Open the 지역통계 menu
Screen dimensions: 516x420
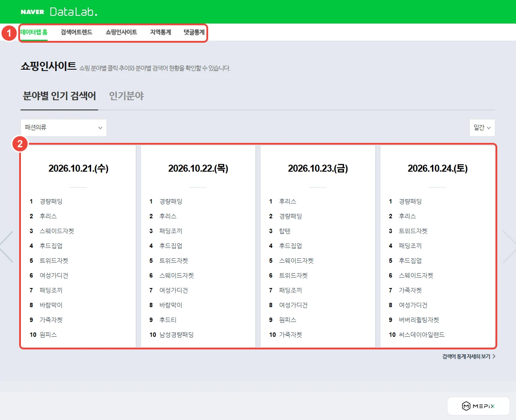coord(161,32)
